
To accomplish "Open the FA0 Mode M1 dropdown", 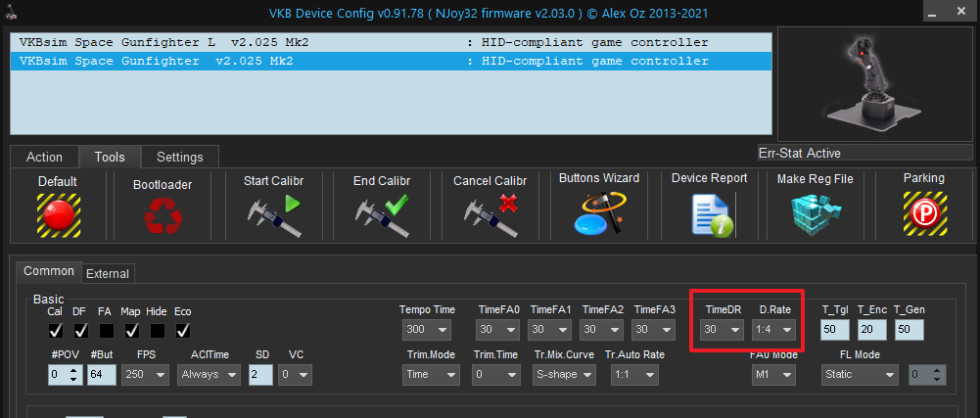I will [x=773, y=374].
